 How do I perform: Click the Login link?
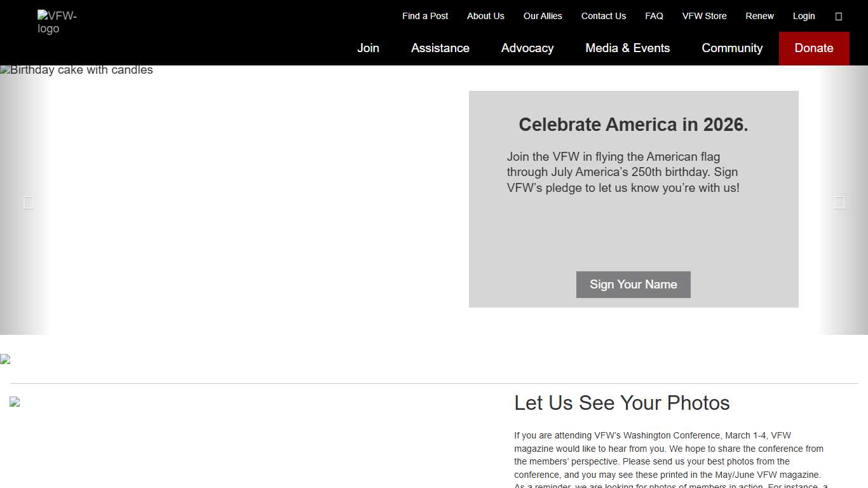(803, 16)
